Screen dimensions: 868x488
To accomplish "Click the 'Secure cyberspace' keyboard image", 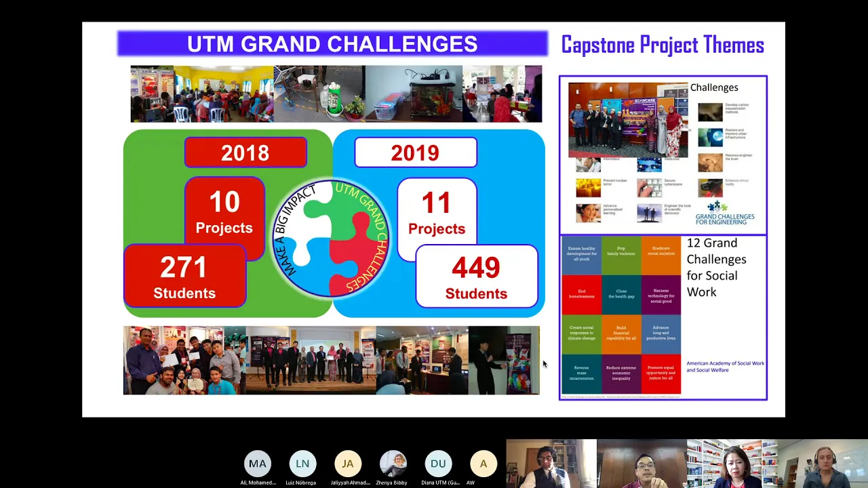I will pyautogui.click(x=649, y=187).
